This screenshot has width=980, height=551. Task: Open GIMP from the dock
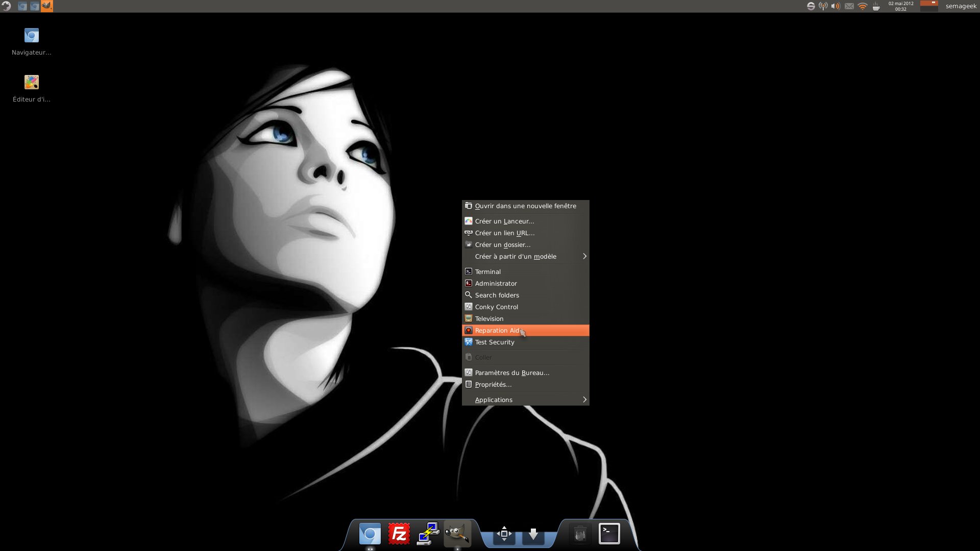[457, 534]
